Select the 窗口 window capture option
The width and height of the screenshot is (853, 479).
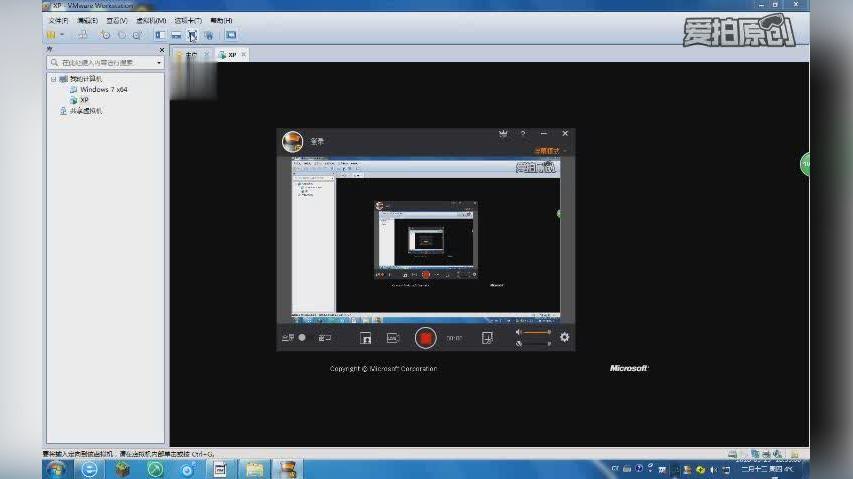pos(325,338)
